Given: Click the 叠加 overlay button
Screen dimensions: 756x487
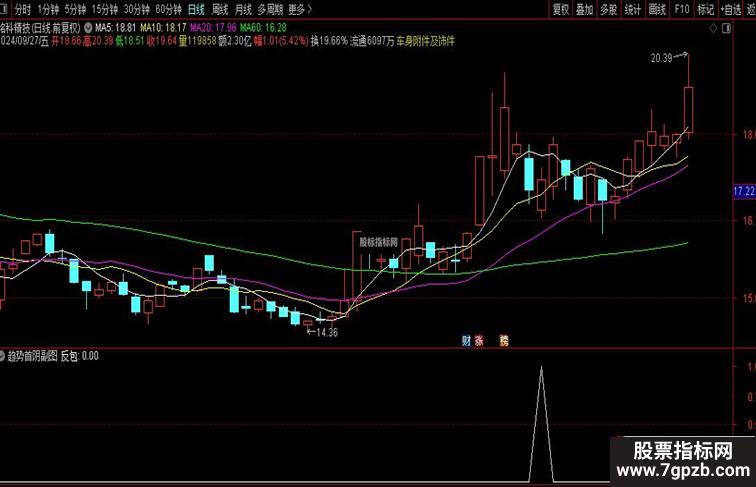Looking at the screenshot, I should [584, 9].
